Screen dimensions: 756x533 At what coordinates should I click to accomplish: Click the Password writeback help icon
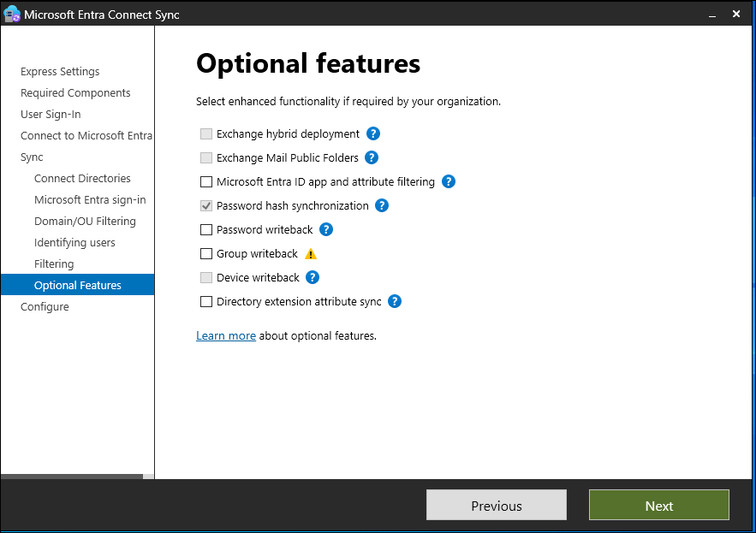(x=326, y=229)
